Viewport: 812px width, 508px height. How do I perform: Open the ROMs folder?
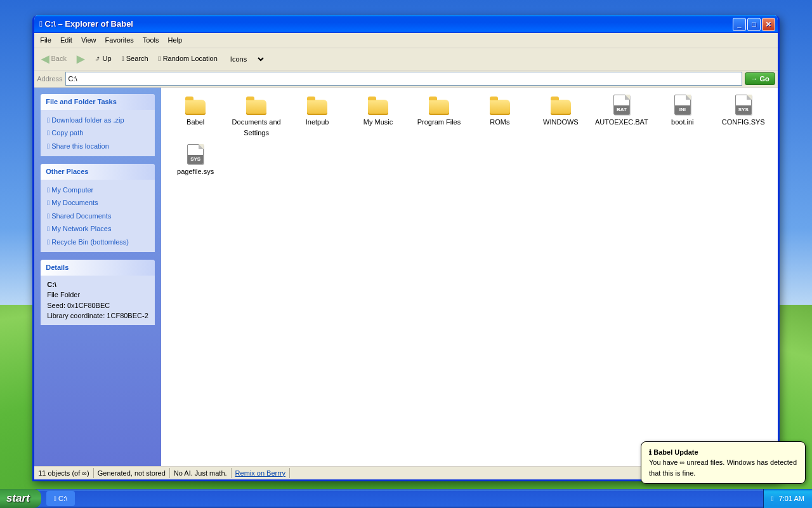[x=500, y=110]
